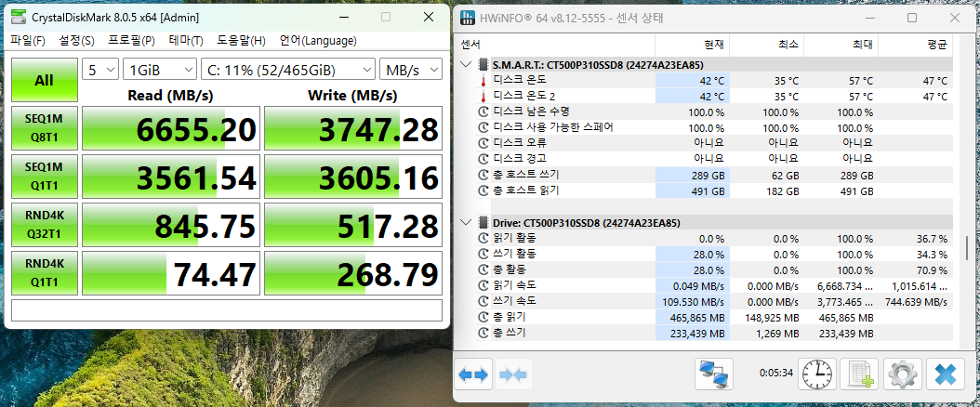The width and height of the screenshot is (980, 407).
Task: Start logging with the sheet-plus icon
Action: coord(859,374)
